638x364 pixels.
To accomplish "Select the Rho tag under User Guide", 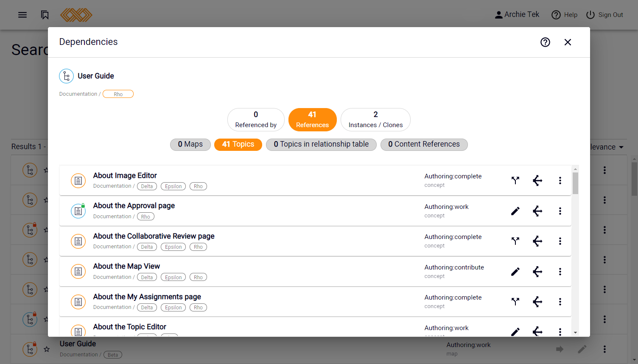I will tap(118, 94).
